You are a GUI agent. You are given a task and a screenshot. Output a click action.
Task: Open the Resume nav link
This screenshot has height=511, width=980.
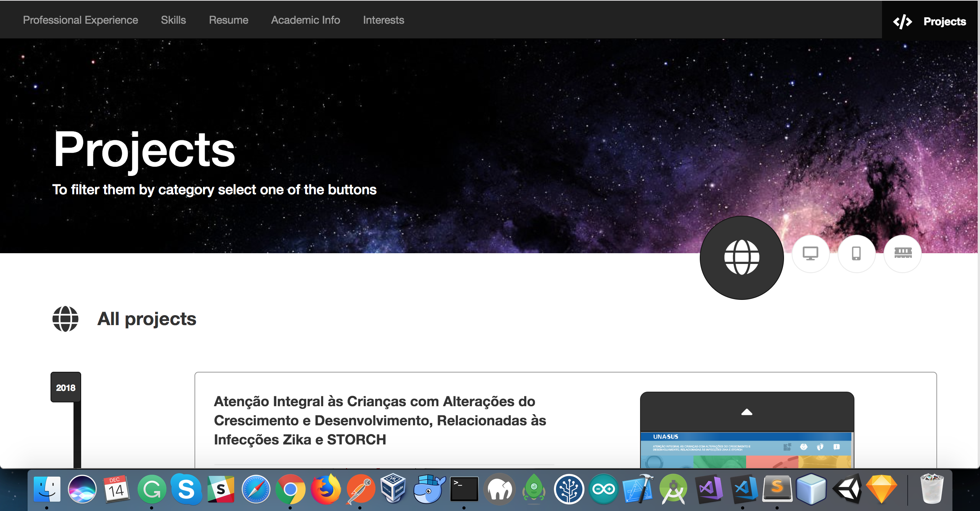(x=229, y=20)
